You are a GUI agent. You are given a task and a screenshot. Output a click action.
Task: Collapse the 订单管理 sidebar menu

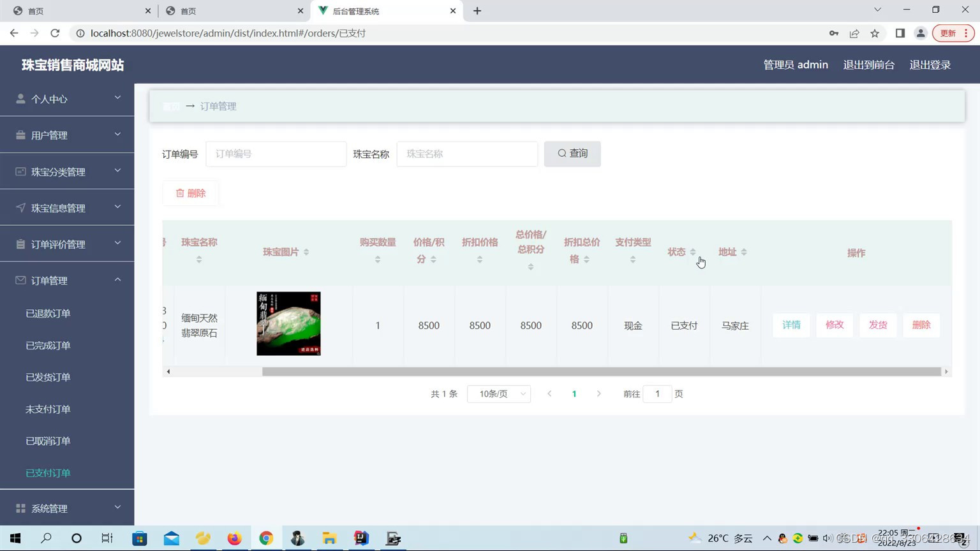(67, 281)
